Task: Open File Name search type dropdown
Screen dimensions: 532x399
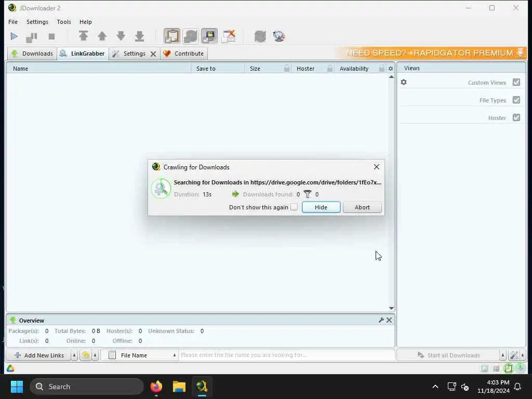Action: pyautogui.click(x=139, y=355)
